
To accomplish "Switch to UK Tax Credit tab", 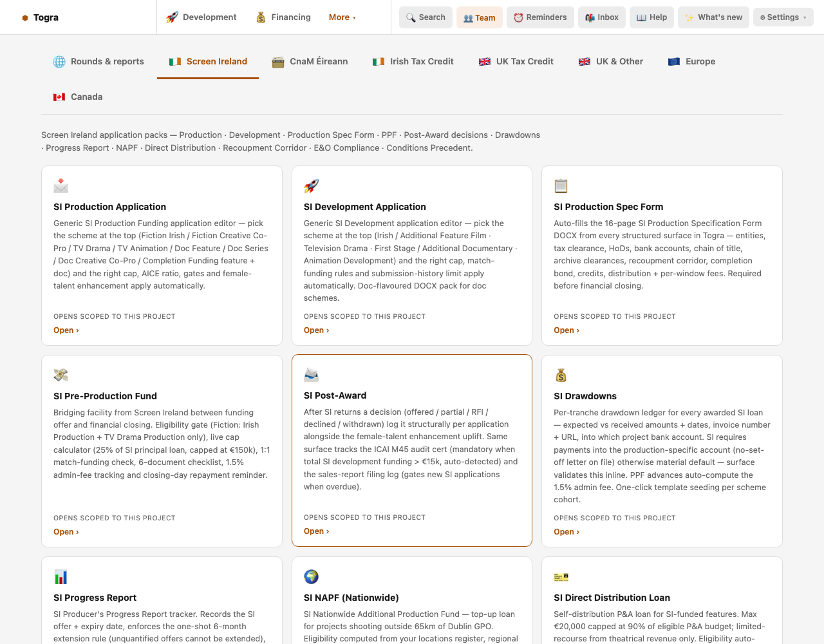I will point(516,62).
